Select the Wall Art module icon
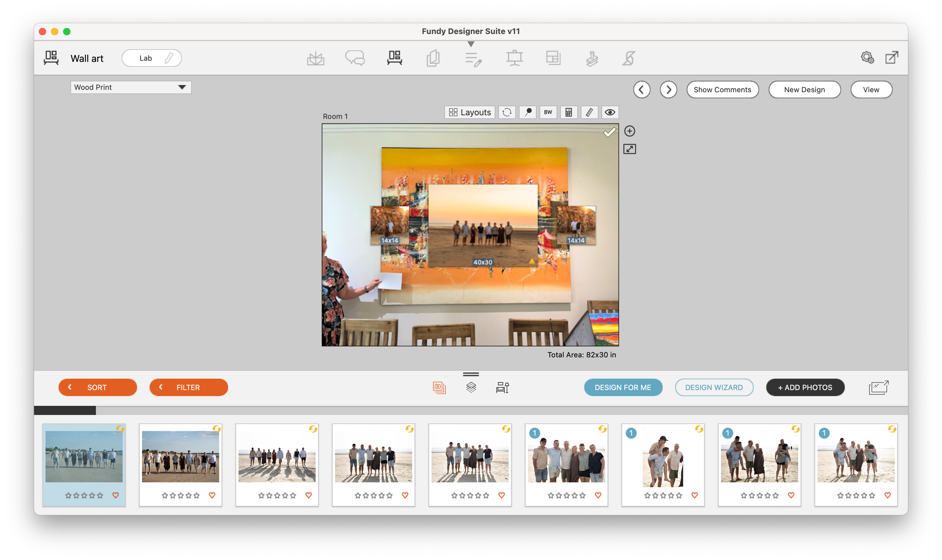Viewport: 942px width, 560px height. [x=395, y=58]
